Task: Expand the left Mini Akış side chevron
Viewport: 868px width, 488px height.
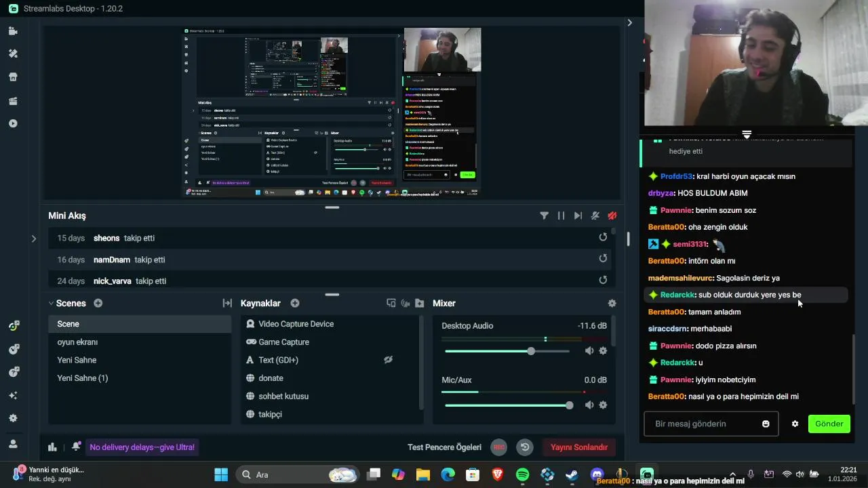Action: 34,238
